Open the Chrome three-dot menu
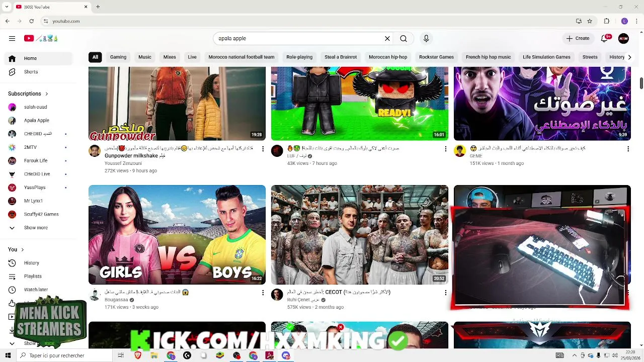Viewport: 644px width, 362px height. (x=637, y=21)
